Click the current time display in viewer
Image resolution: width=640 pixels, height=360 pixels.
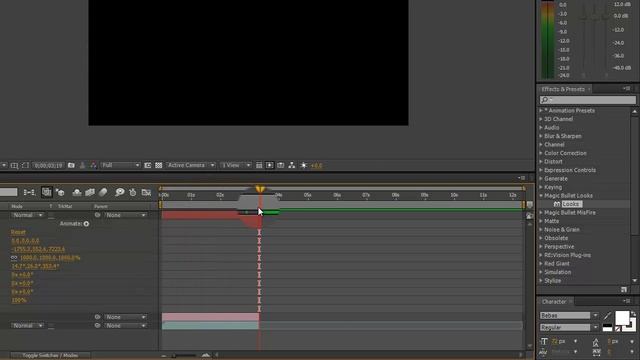(x=48, y=165)
